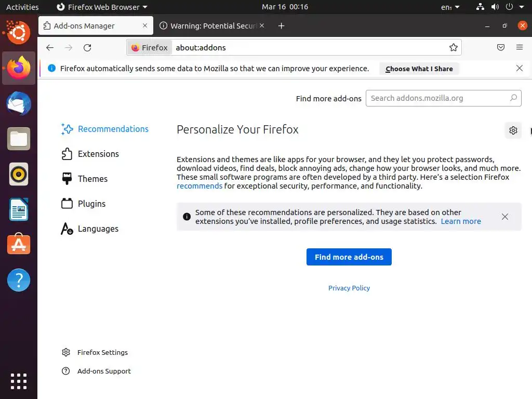The height and width of the screenshot is (399, 532).
Task: Close the Add-ons Manager tab
Action: pos(145,25)
